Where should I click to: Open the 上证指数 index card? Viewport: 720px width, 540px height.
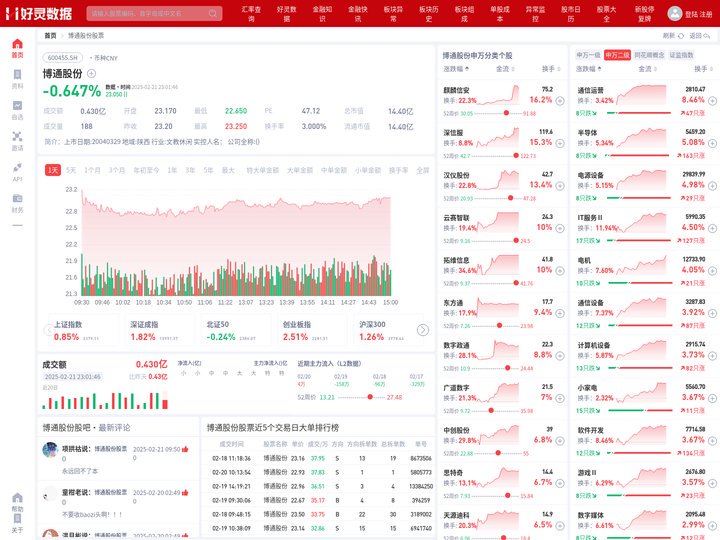[82, 330]
